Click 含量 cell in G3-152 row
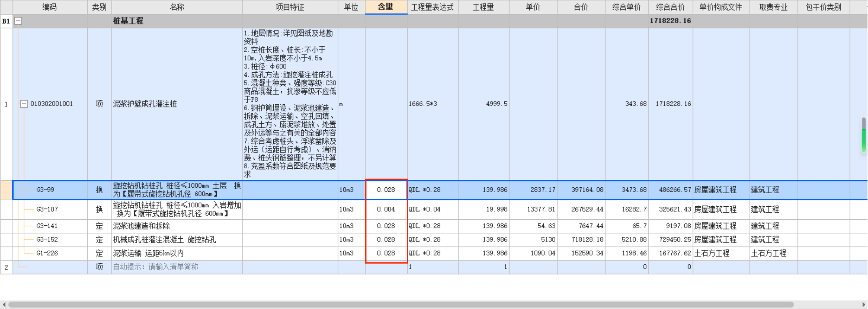This screenshot has height=309, width=868. 386,239
